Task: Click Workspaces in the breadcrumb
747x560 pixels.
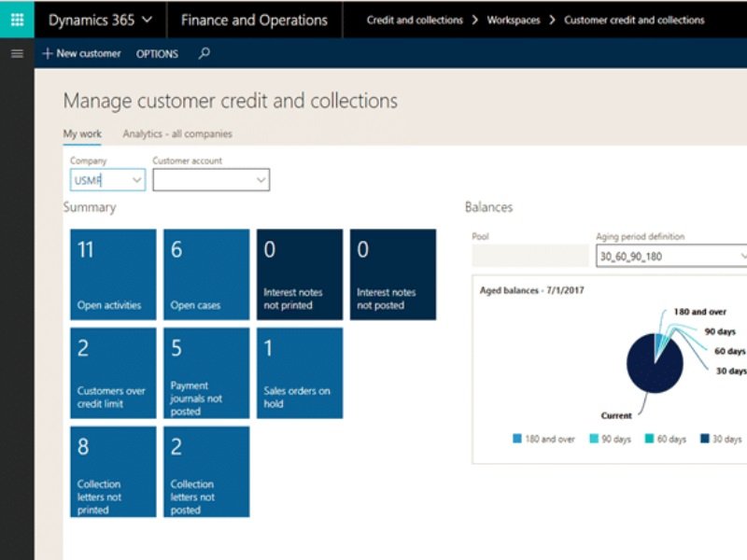Action: (x=513, y=20)
